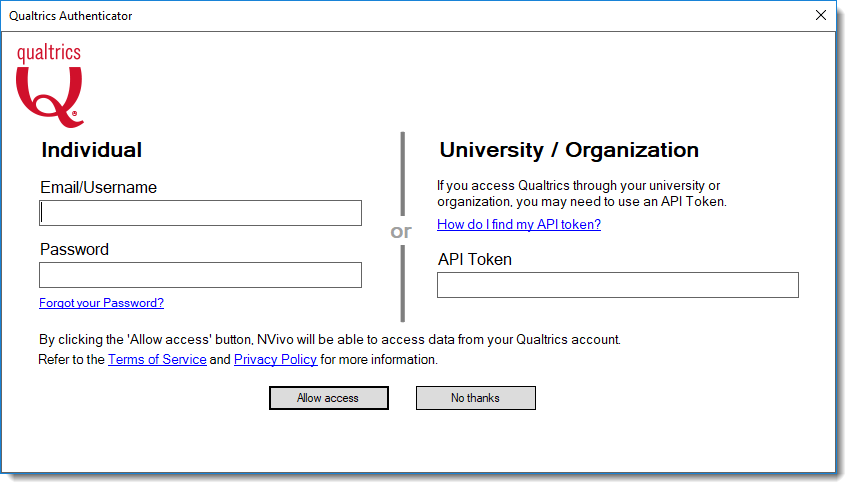
Task: Open How do I find my API token
Action: pyautogui.click(x=519, y=224)
